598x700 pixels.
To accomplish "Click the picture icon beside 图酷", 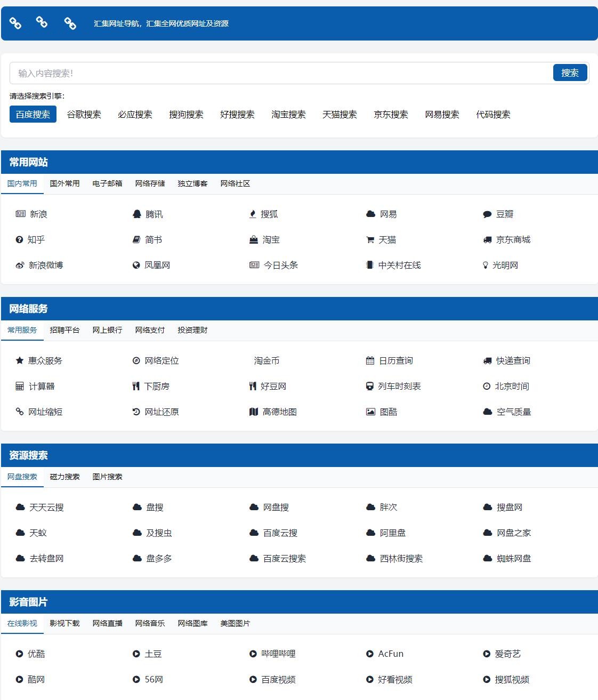I will [x=370, y=412].
